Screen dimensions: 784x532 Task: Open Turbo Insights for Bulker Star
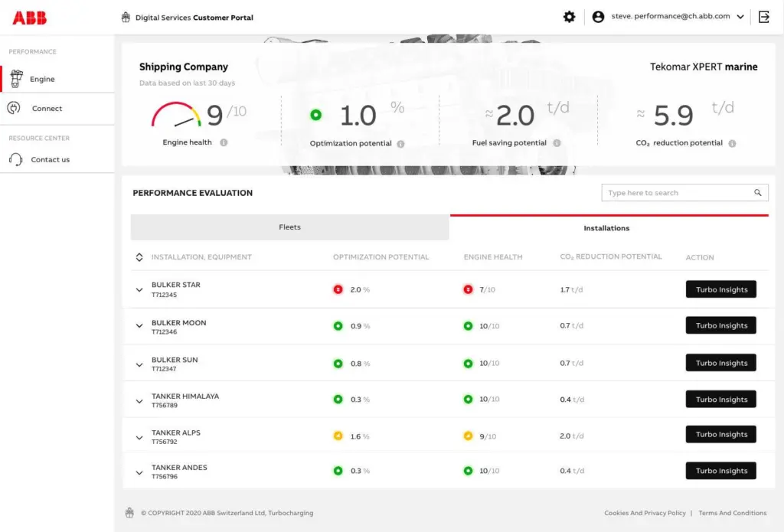tap(721, 289)
